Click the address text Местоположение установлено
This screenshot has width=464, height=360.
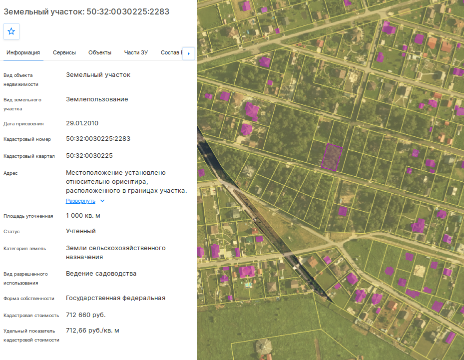point(115,173)
